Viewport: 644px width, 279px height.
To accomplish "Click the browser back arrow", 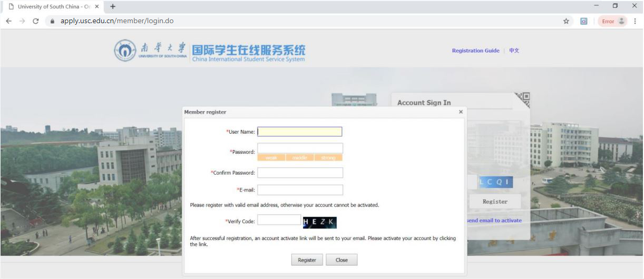I will coord(9,21).
